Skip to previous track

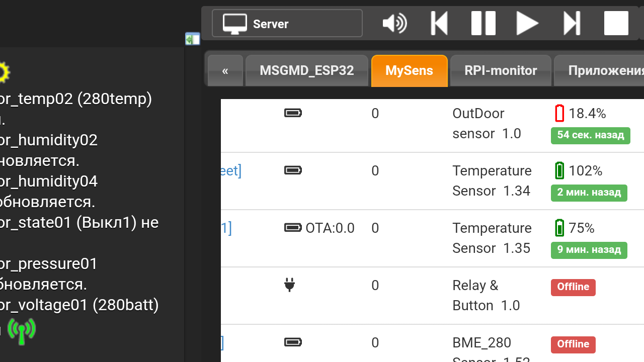(x=439, y=24)
